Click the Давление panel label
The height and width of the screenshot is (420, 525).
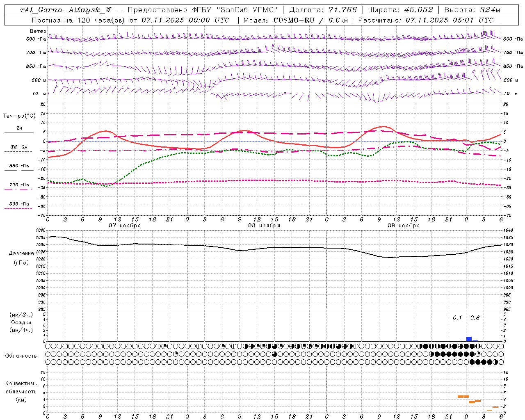click(x=21, y=253)
